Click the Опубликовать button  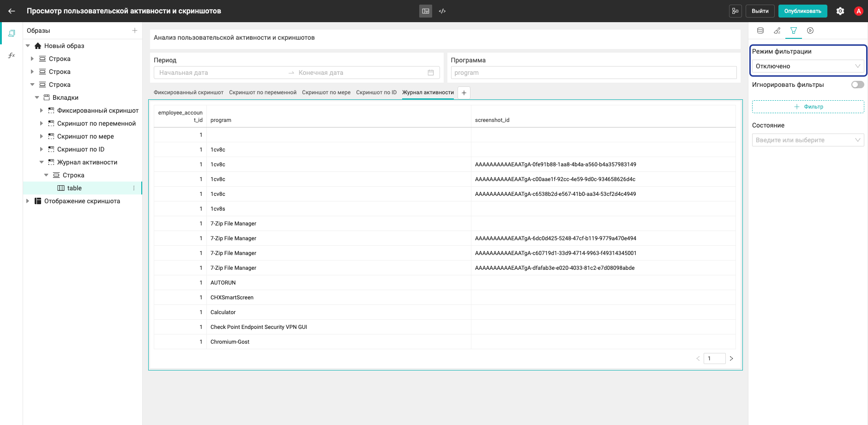[802, 11]
